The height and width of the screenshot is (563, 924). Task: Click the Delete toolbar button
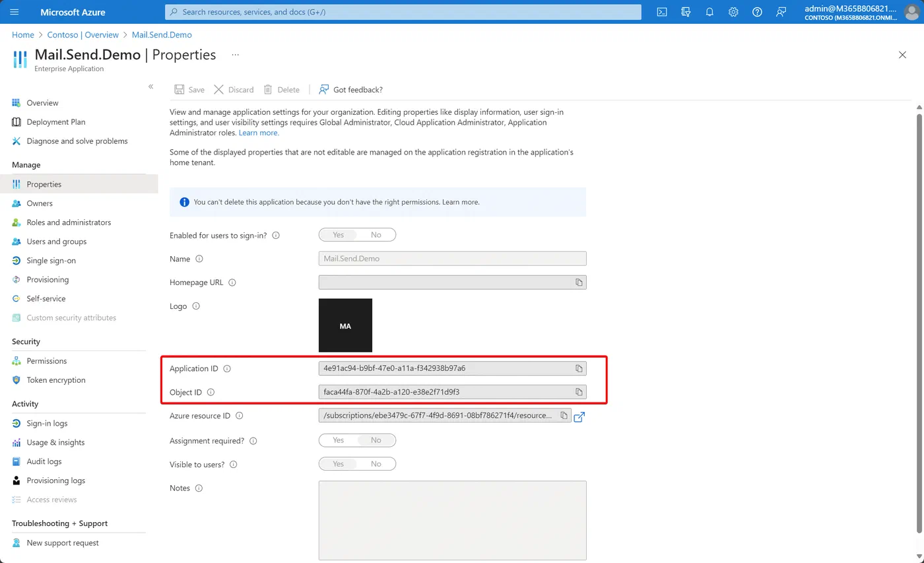[x=282, y=90]
